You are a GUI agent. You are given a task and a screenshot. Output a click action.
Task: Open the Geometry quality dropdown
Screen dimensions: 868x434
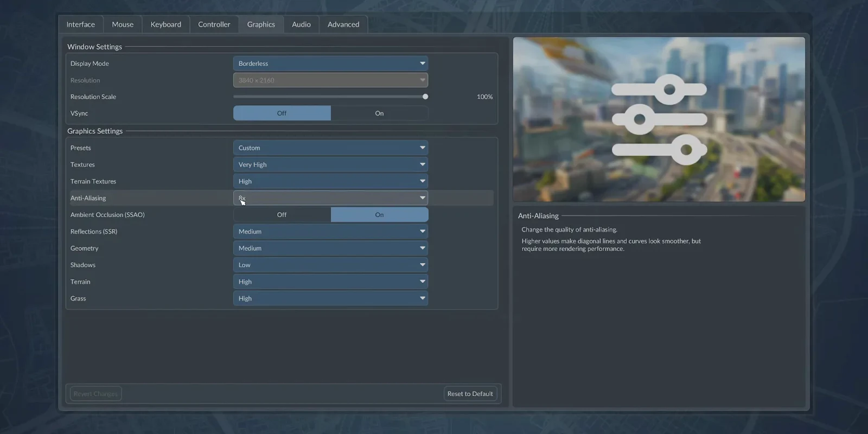point(330,248)
